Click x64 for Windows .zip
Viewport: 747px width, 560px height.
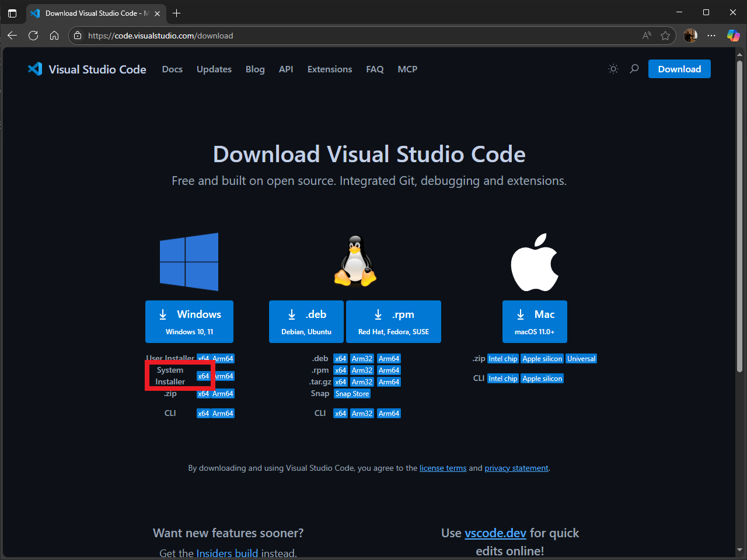pos(203,394)
